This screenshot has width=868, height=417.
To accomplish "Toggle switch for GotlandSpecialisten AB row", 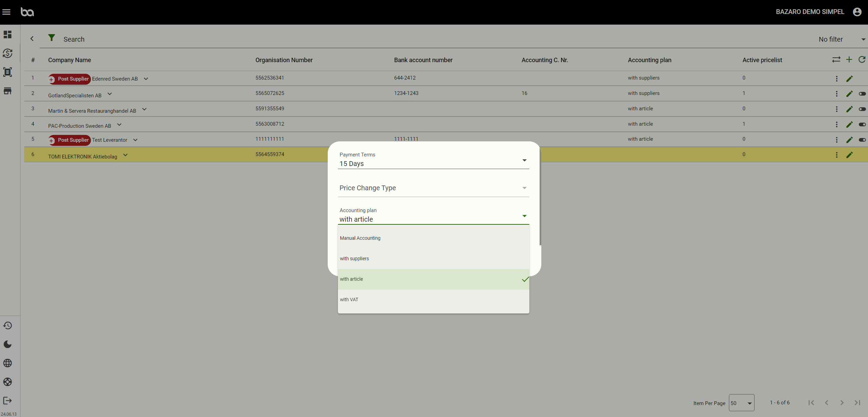I will click(x=862, y=94).
